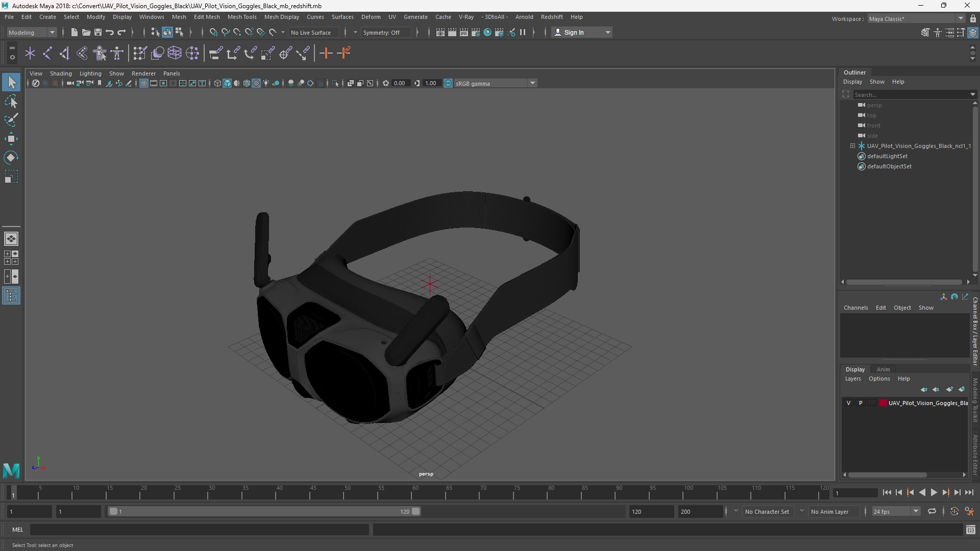Select defaultLightSet in the Outliner
980x551 pixels.
887,156
